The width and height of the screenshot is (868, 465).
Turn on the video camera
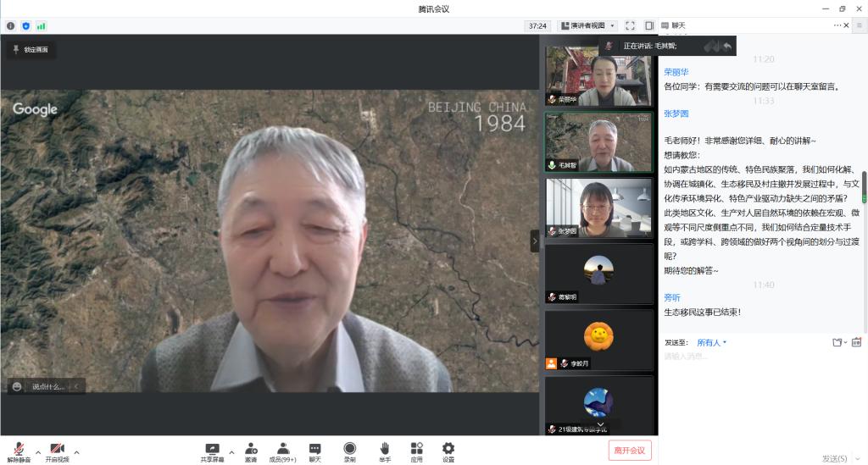coord(57,451)
